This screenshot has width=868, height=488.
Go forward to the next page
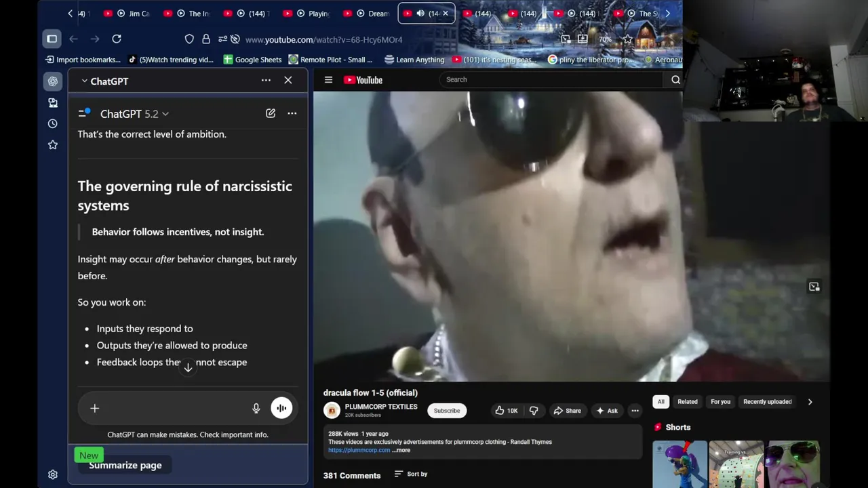[95, 39]
